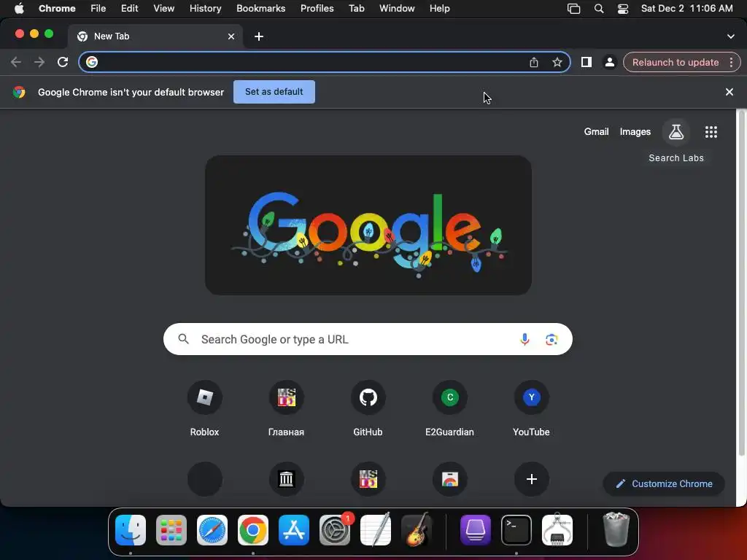Image resolution: width=747 pixels, height=560 pixels.
Task: Open Launchpad from the Dock
Action: click(x=171, y=530)
